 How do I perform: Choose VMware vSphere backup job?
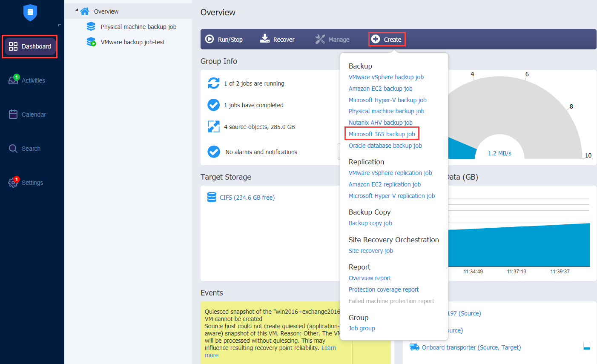coord(386,77)
